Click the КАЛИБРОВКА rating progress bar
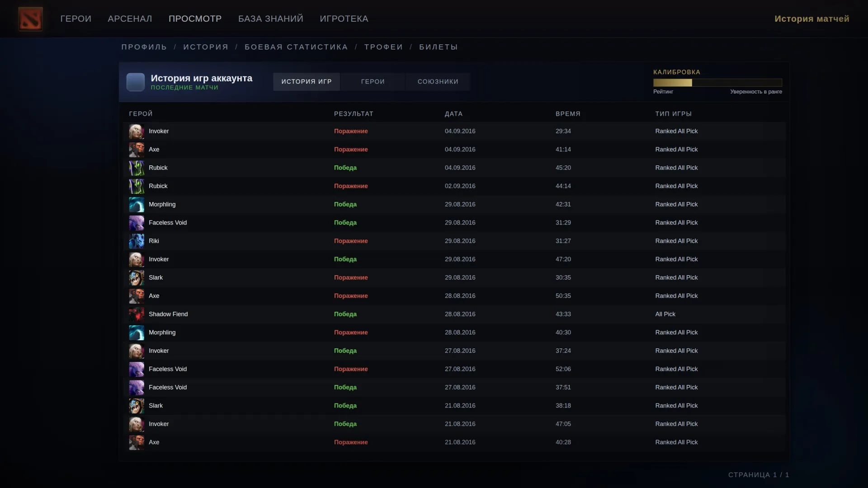 click(717, 83)
